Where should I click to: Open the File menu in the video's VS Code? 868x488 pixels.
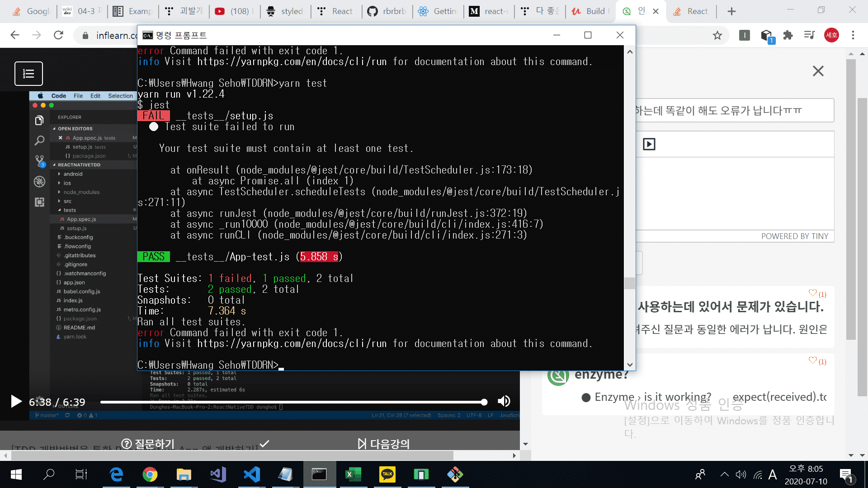78,96
